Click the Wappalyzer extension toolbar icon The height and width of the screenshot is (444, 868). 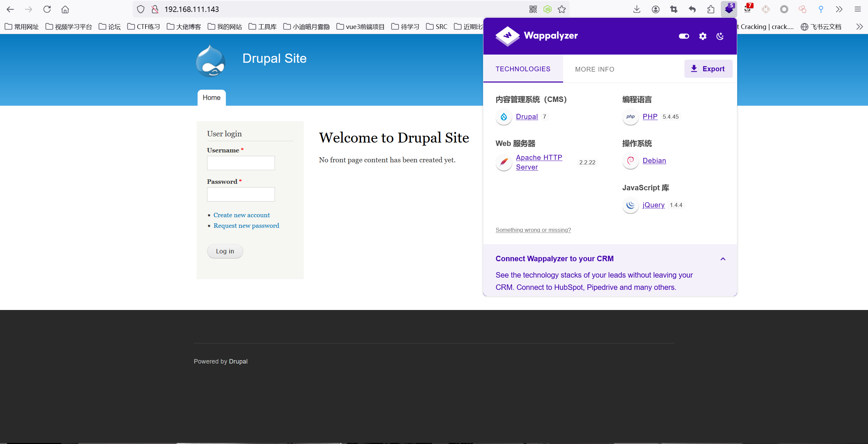pyautogui.click(x=729, y=9)
